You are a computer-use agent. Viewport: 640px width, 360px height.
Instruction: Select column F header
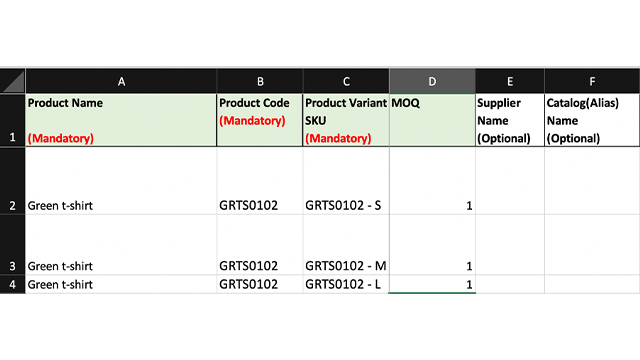[x=592, y=81]
